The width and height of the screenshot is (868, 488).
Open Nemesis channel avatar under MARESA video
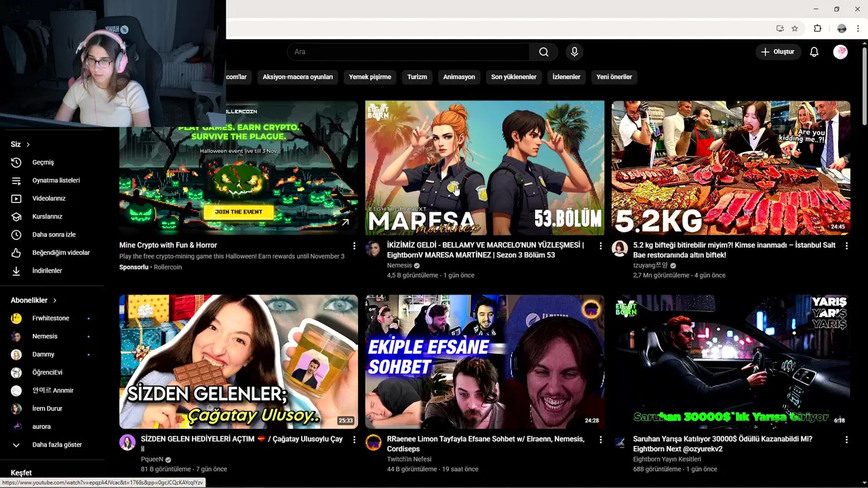click(374, 248)
